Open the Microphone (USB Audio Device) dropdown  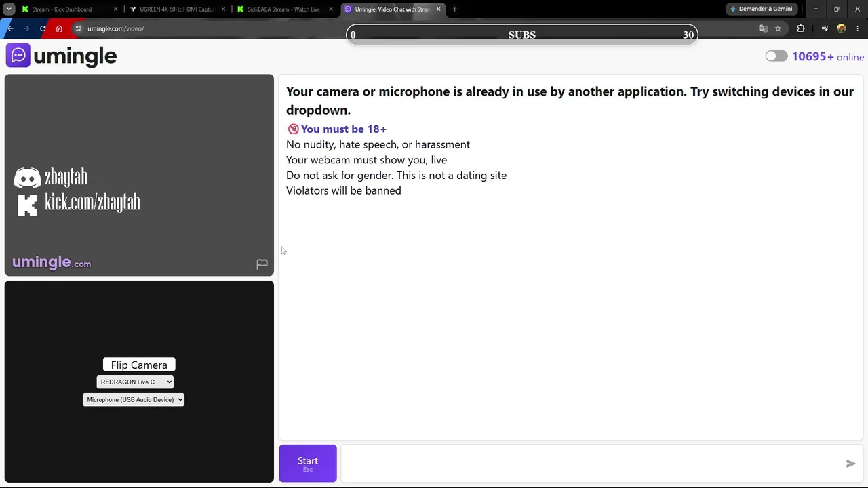pos(134,400)
